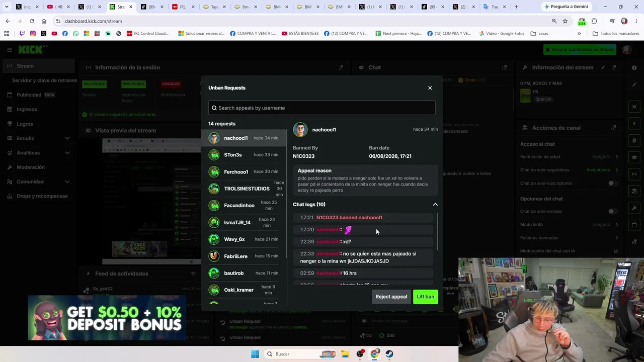Open Windows Start menu
This screenshot has width=644, height=362.
255,354
